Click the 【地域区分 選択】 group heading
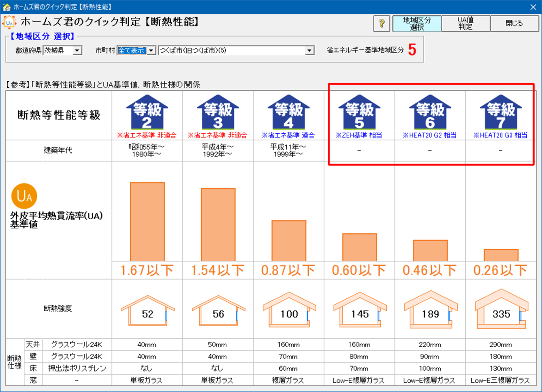The width and height of the screenshot is (542, 392). click(42, 36)
